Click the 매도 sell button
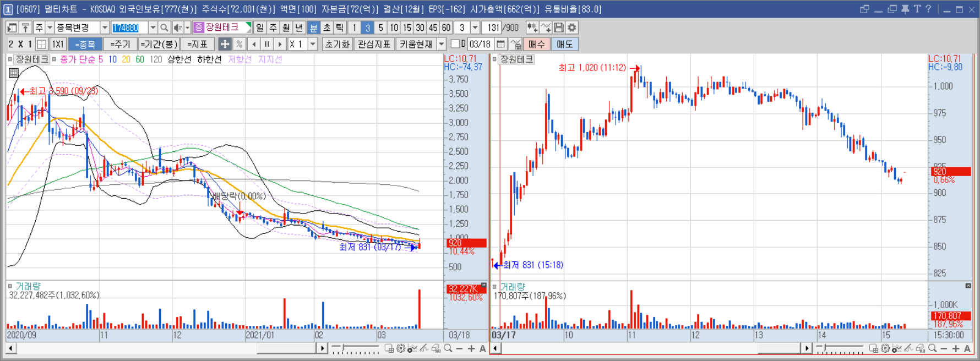980x361 pixels. 564,44
